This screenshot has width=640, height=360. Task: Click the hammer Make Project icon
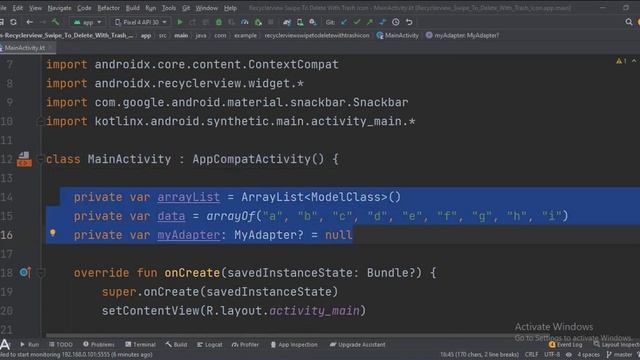pyautogui.click(x=56, y=22)
